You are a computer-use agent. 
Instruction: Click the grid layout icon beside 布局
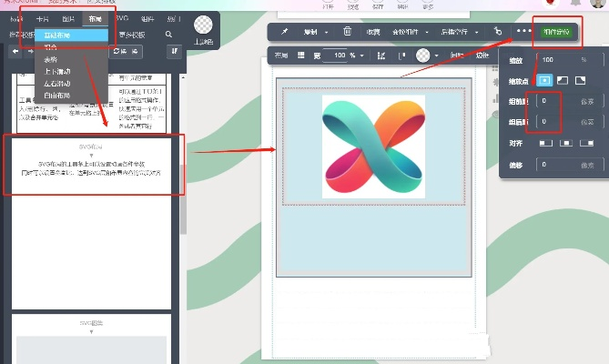[299, 56]
